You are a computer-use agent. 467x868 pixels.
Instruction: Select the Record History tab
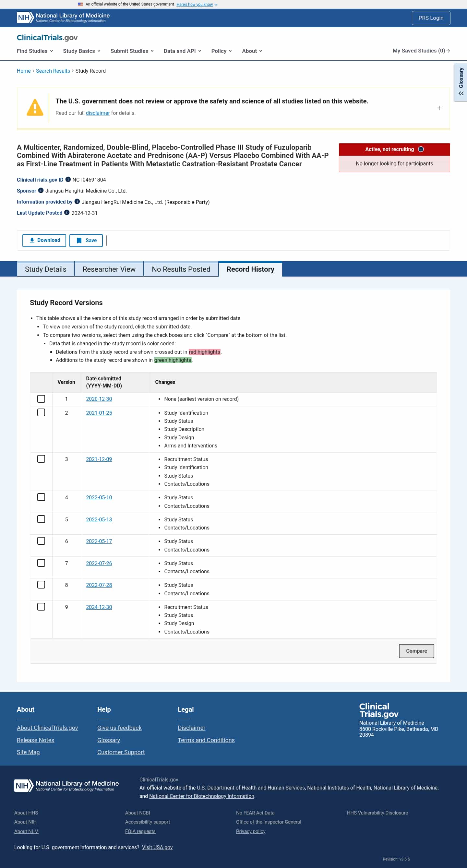coord(250,269)
